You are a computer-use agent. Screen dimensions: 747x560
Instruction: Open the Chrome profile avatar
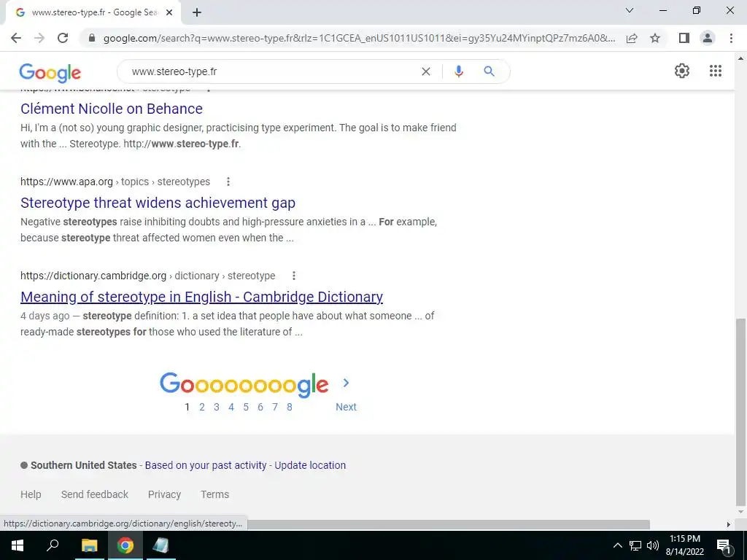(x=708, y=38)
